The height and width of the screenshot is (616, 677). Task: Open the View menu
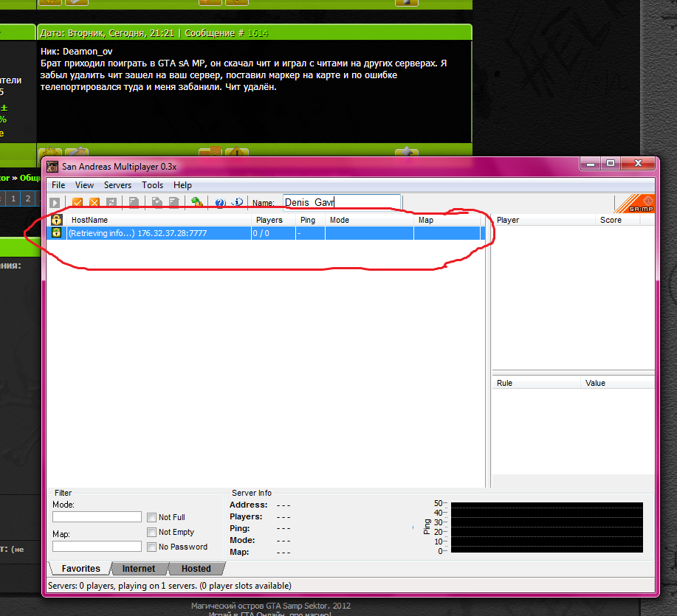click(84, 185)
